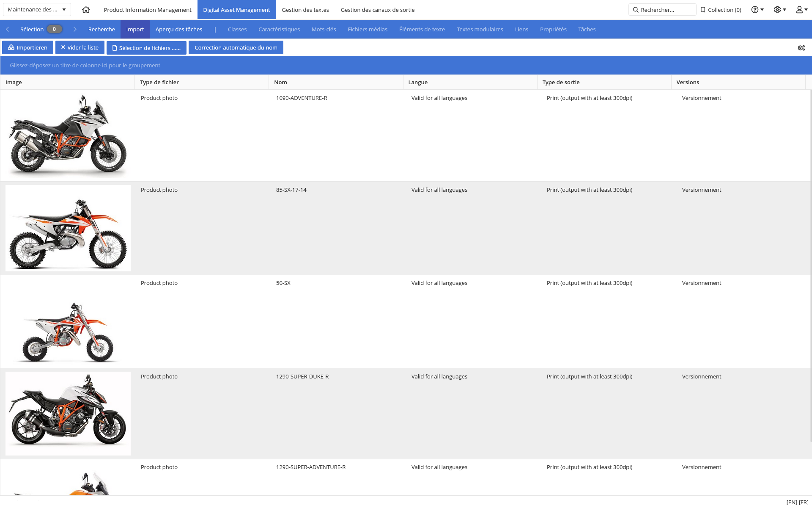Switch to Product Information Management
Screen dimensions: 812x508
148,10
